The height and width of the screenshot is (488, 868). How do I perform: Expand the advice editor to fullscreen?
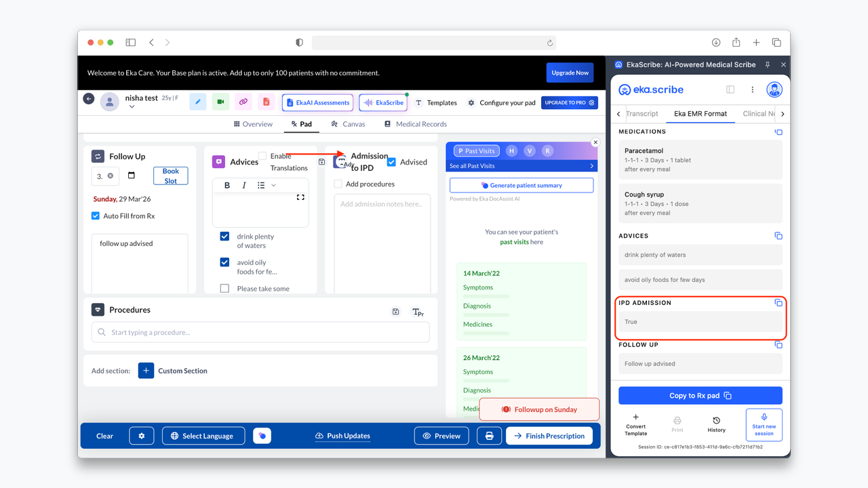point(300,197)
